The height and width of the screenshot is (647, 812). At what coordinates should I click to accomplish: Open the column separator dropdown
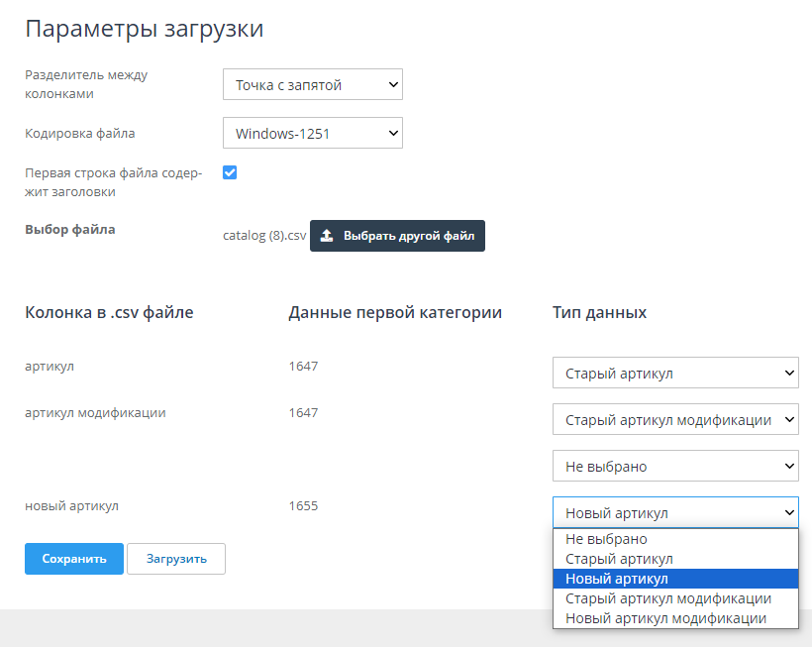point(312,85)
